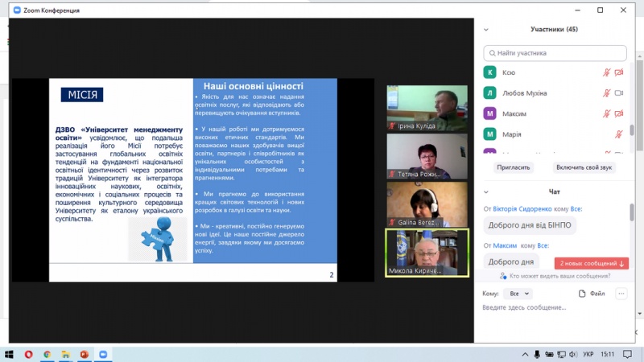Click Марія's muted microphone icon
Screen dimensions: 644x362
619,134
